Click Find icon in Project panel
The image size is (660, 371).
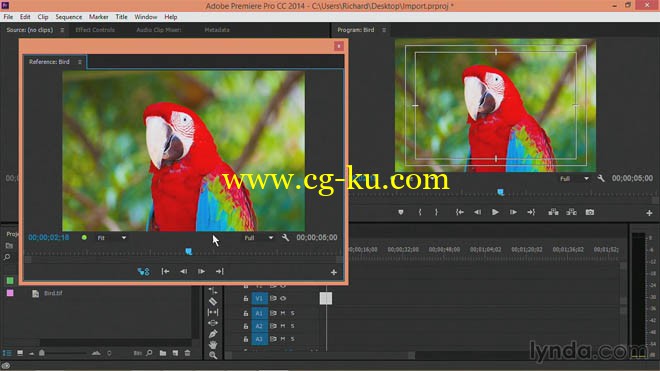[149, 353]
